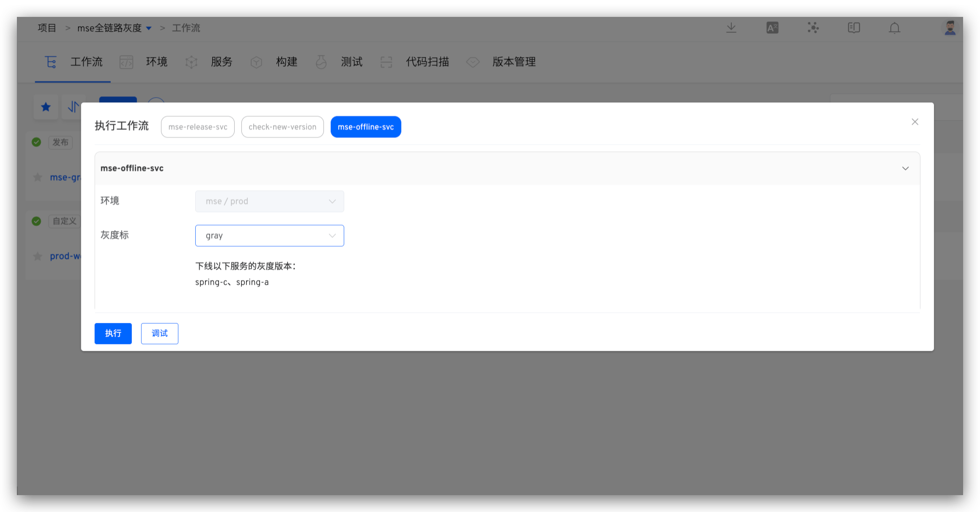The width and height of the screenshot is (980, 512).
Task: Click the notification bell icon
Action: click(895, 28)
